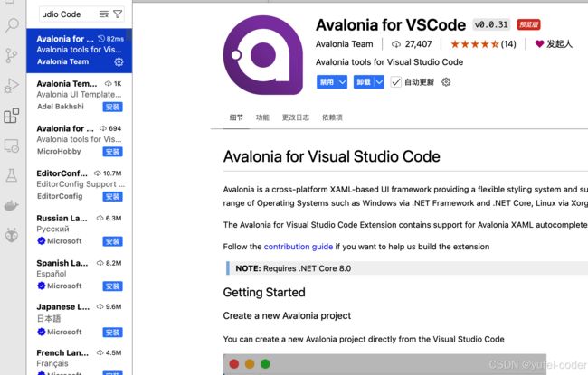Click the v0.0.31 version badge
Screen dimensions: 588x375
pyautogui.click(x=491, y=24)
